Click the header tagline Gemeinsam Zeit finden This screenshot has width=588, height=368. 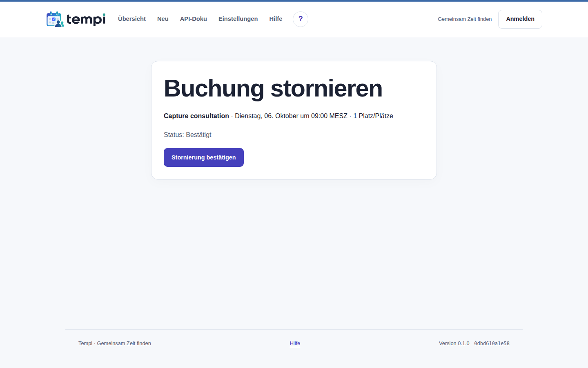tap(465, 19)
